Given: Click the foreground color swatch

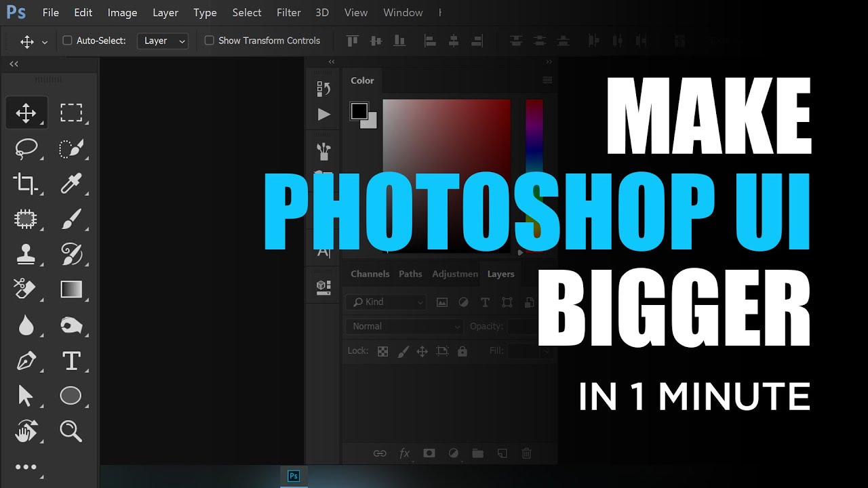Looking at the screenshot, I should pyautogui.click(x=359, y=111).
